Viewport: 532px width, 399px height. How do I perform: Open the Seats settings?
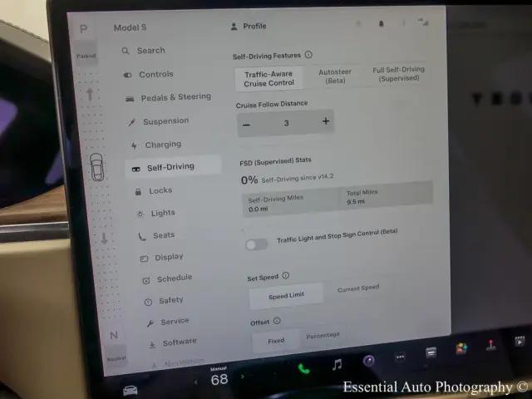(156, 235)
